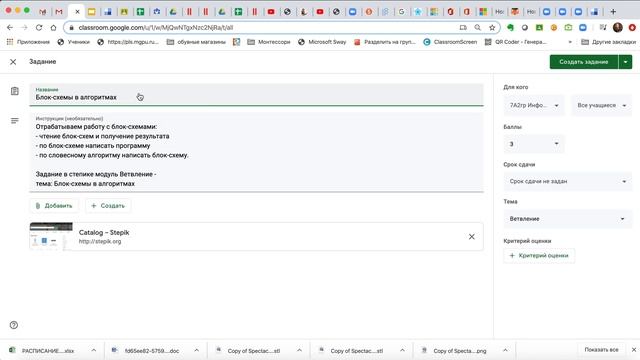The image size is (640, 360).
Task: Bookmark the page with the star icon
Action: click(x=492, y=27)
